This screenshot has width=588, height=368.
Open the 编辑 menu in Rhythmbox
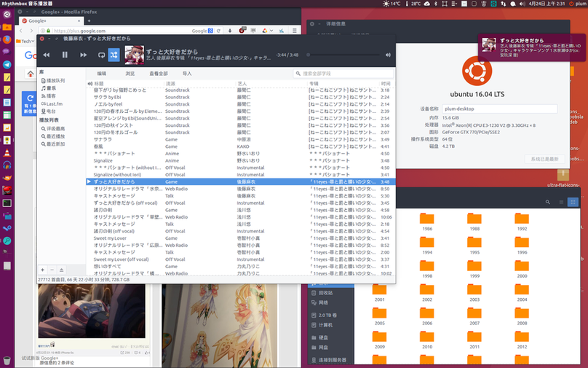tap(102, 74)
